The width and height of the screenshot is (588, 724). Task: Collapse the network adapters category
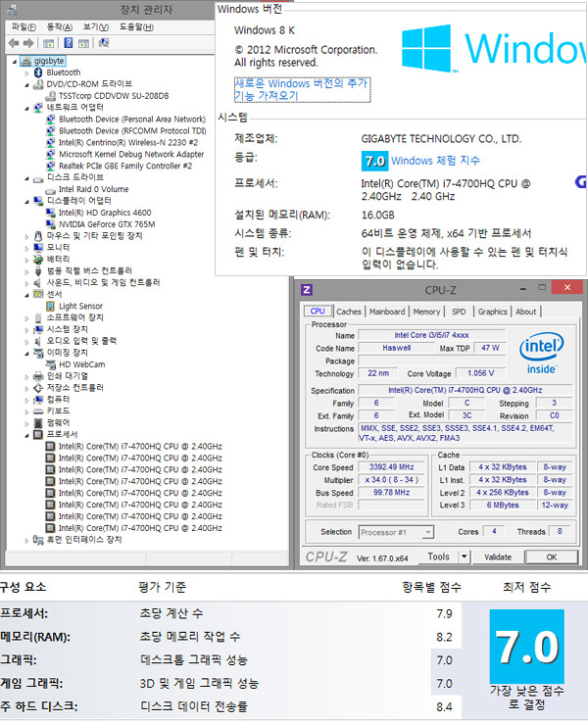(x=26, y=108)
